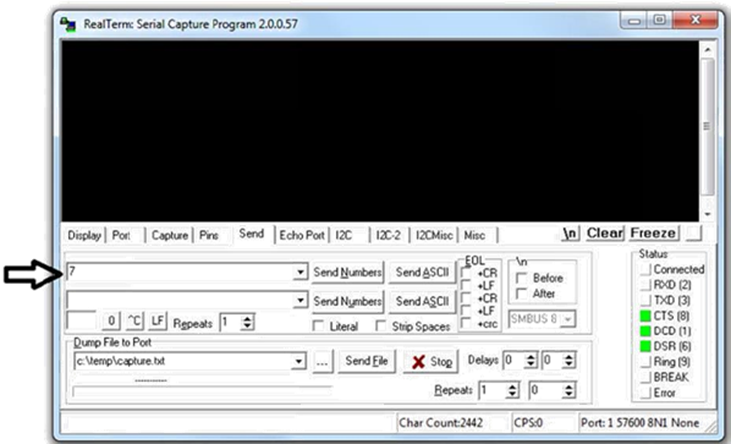
Task: Click the green CTS (8) status indicator
Action: point(645,315)
